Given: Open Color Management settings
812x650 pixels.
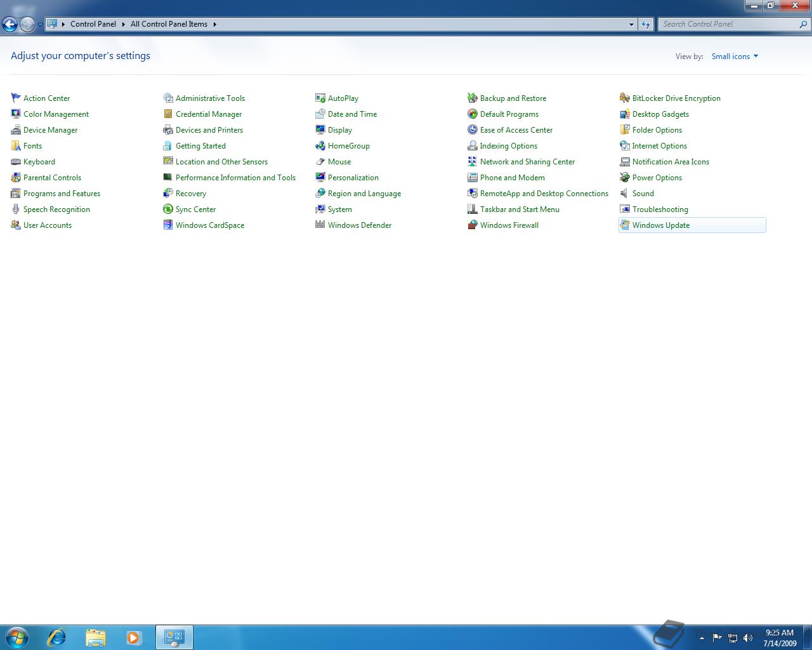Looking at the screenshot, I should (x=56, y=114).
